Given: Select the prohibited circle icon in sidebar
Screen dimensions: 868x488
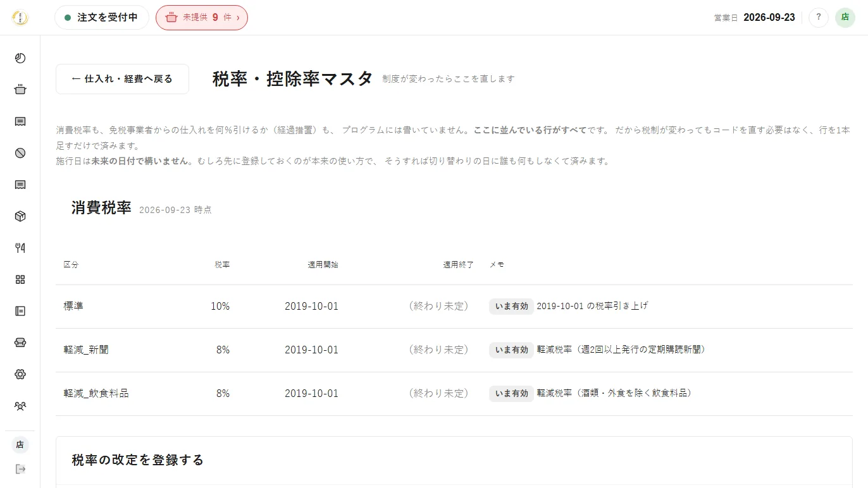Looking at the screenshot, I should pos(20,153).
